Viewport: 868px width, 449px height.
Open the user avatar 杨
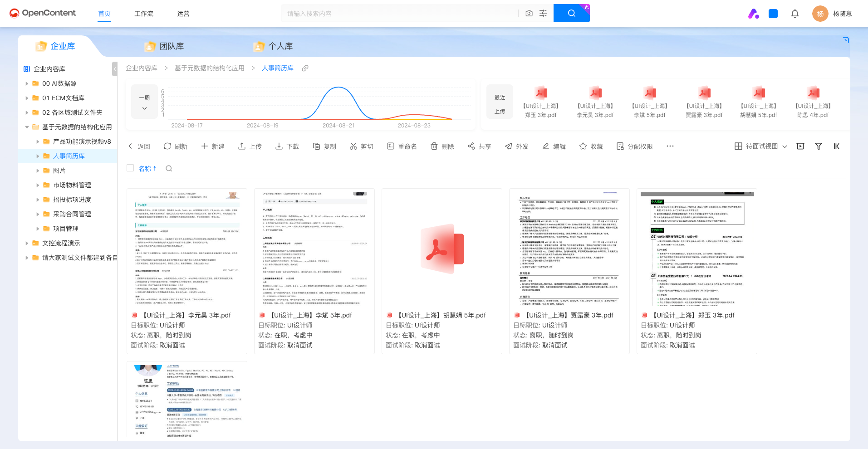coord(820,14)
